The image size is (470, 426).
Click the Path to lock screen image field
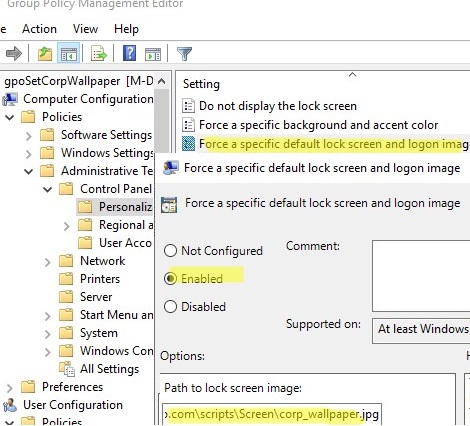coord(271,414)
